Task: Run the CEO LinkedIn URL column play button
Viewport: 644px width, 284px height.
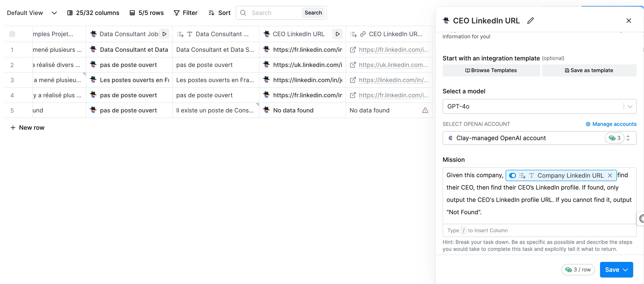Action: click(x=337, y=34)
